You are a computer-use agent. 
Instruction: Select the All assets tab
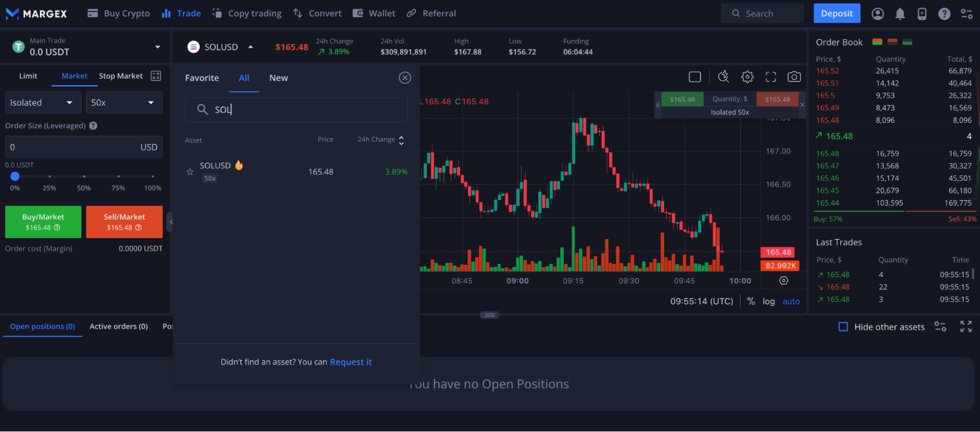point(244,78)
